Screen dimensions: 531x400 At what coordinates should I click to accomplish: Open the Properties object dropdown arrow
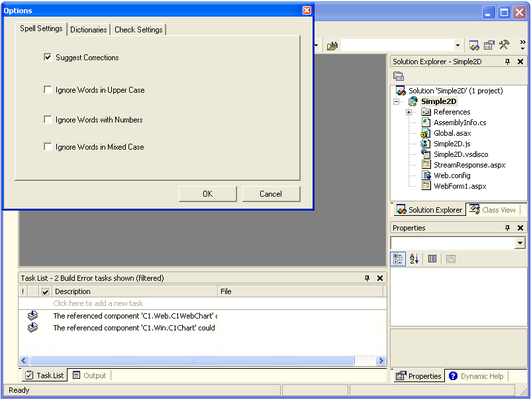pyautogui.click(x=520, y=243)
